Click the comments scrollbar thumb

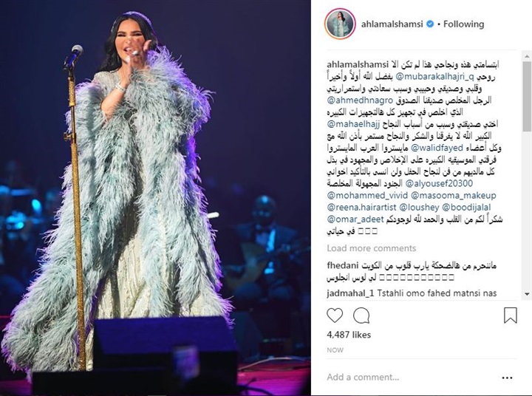click(527, 96)
